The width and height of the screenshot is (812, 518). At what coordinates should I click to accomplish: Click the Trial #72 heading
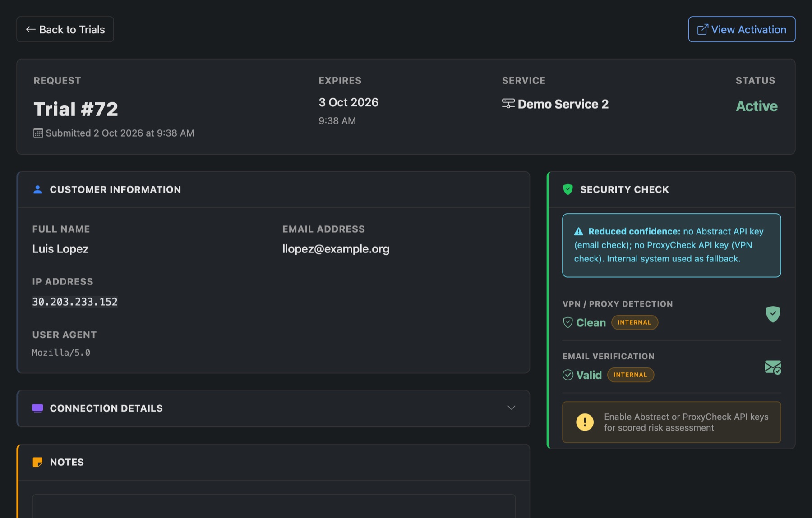[76, 109]
